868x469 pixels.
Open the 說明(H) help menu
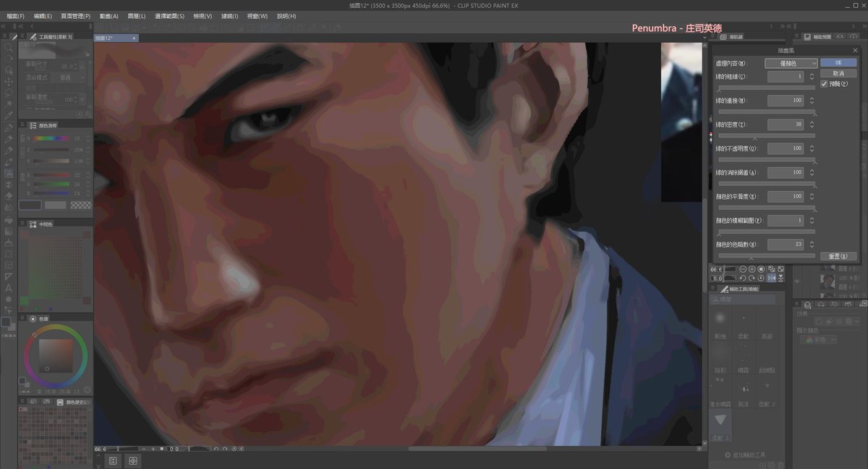286,16
